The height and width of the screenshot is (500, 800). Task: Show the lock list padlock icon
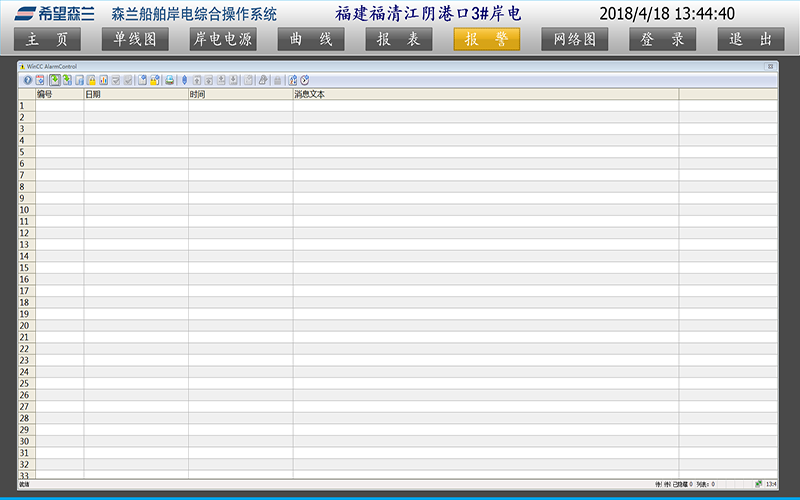tap(91, 80)
